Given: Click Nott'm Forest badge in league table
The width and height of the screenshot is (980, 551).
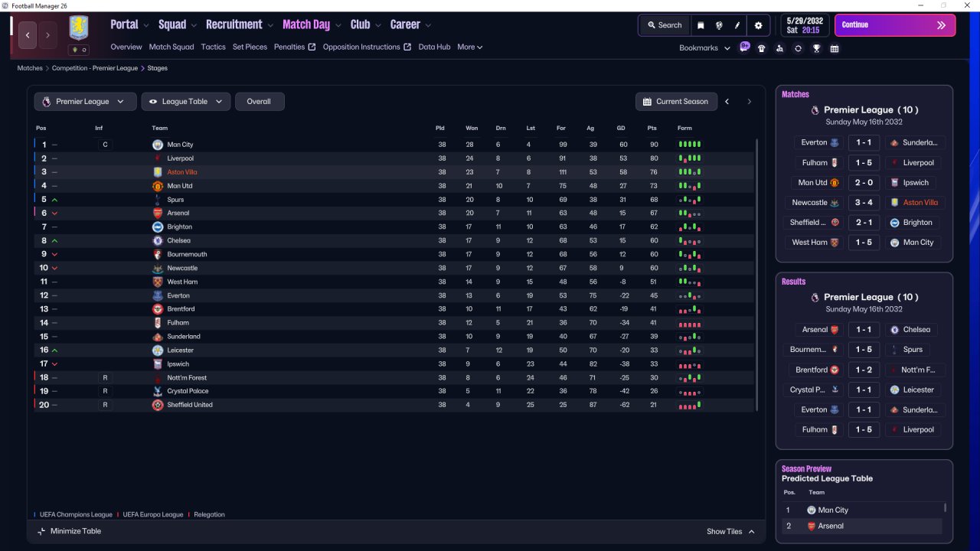Looking at the screenshot, I should [158, 378].
